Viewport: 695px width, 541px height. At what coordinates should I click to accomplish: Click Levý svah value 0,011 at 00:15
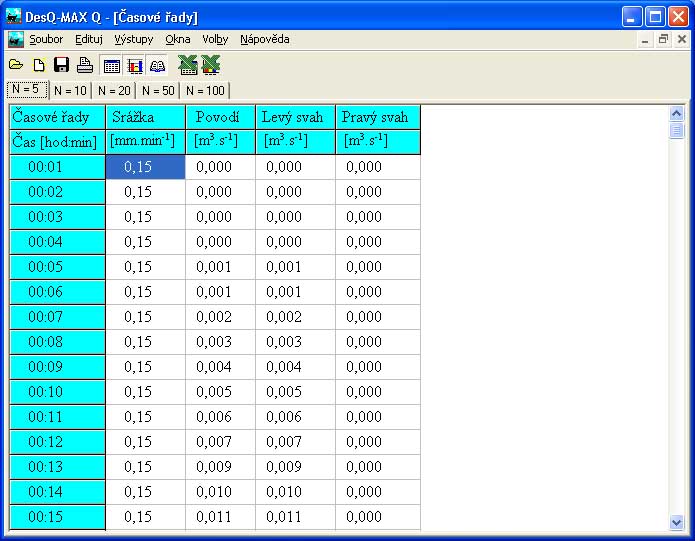tap(296, 517)
